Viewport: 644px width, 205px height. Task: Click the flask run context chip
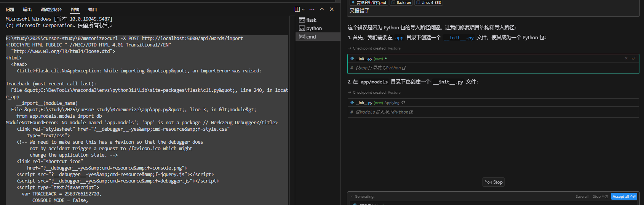[x=401, y=2]
